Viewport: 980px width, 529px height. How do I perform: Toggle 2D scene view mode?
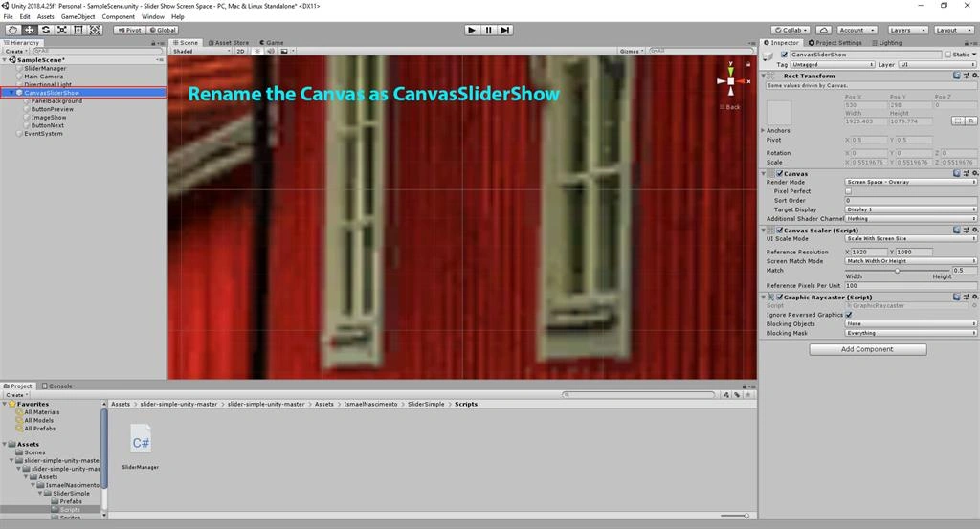240,52
